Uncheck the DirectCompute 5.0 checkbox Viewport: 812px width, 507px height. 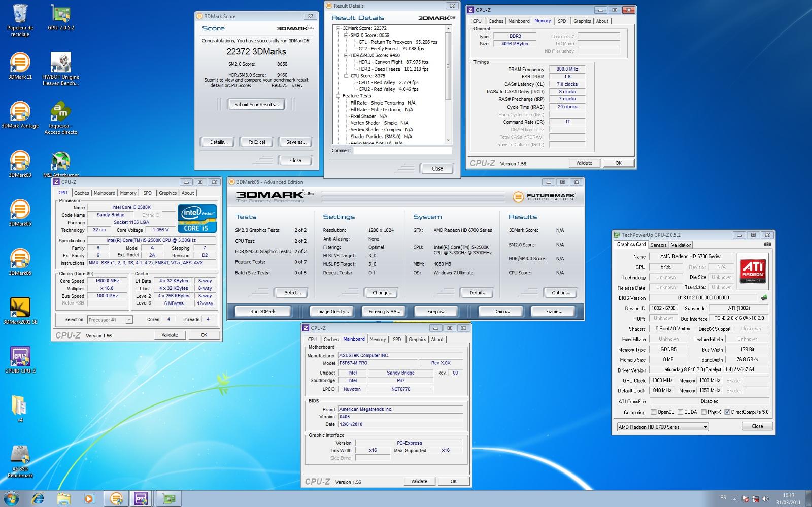pos(727,412)
